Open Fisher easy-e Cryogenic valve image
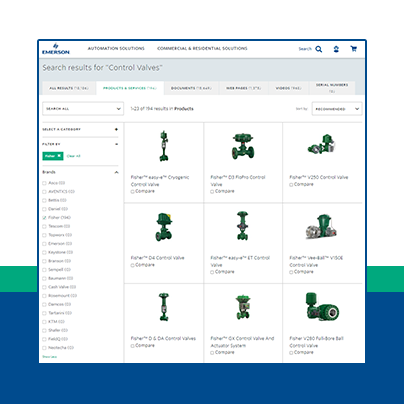 coord(163,146)
